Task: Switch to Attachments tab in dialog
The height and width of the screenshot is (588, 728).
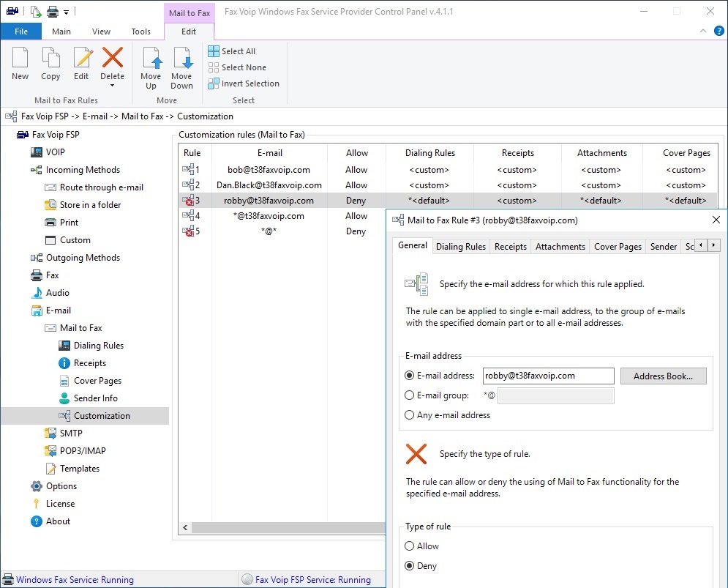Action: [560, 247]
